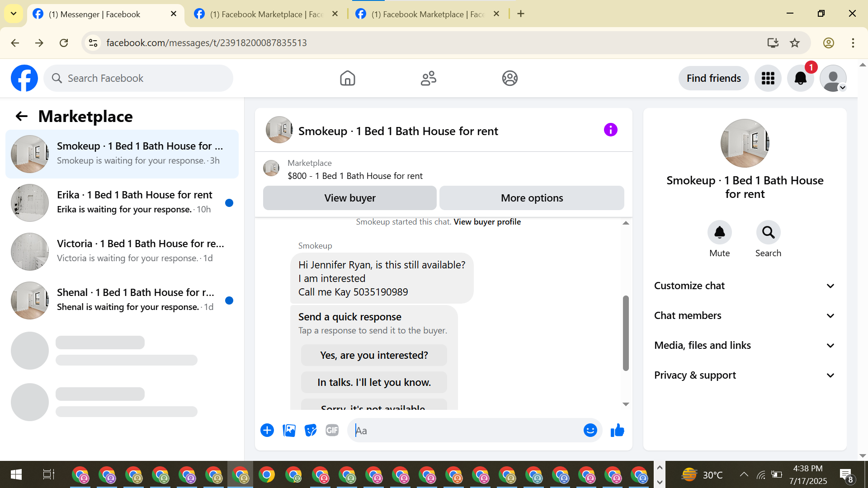Viewport: 868px width, 488px height.
Task: Search within the conversation
Action: click(768, 233)
